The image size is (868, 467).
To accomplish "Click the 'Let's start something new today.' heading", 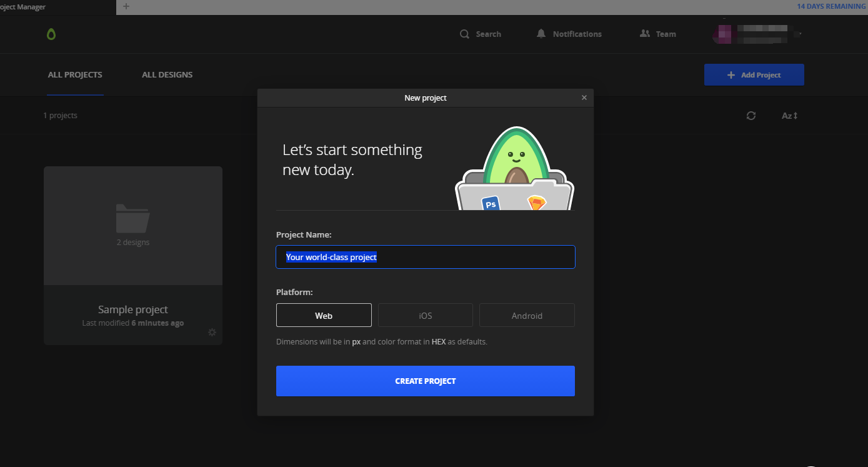I will click(352, 159).
